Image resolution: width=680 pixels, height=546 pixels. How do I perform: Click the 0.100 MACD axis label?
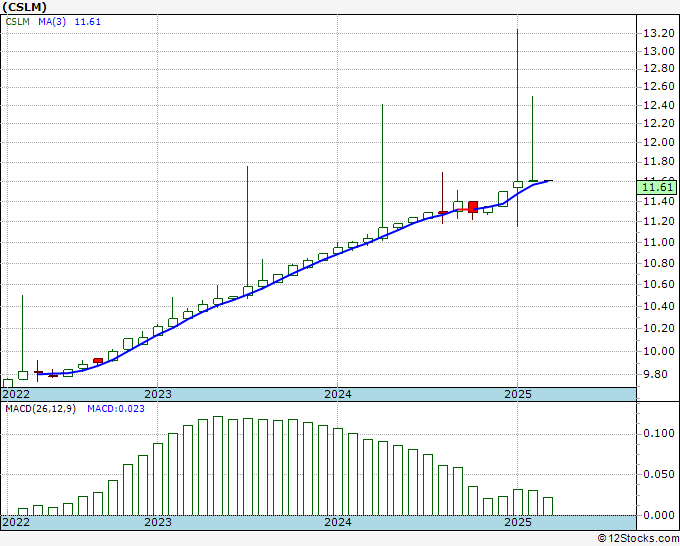pyautogui.click(x=658, y=433)
